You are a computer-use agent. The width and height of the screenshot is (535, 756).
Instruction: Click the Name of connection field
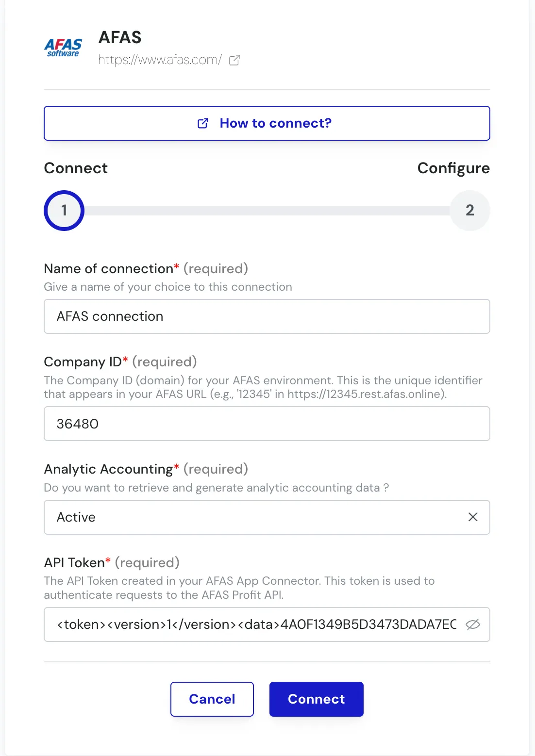click(267, 316)
